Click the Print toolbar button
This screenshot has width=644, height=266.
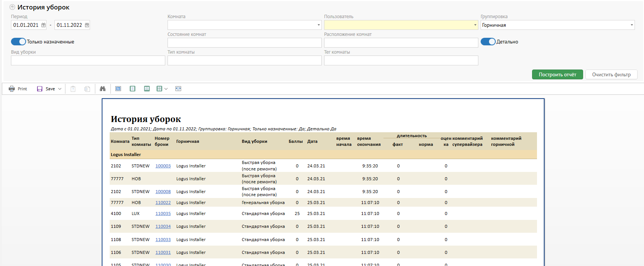18,89
